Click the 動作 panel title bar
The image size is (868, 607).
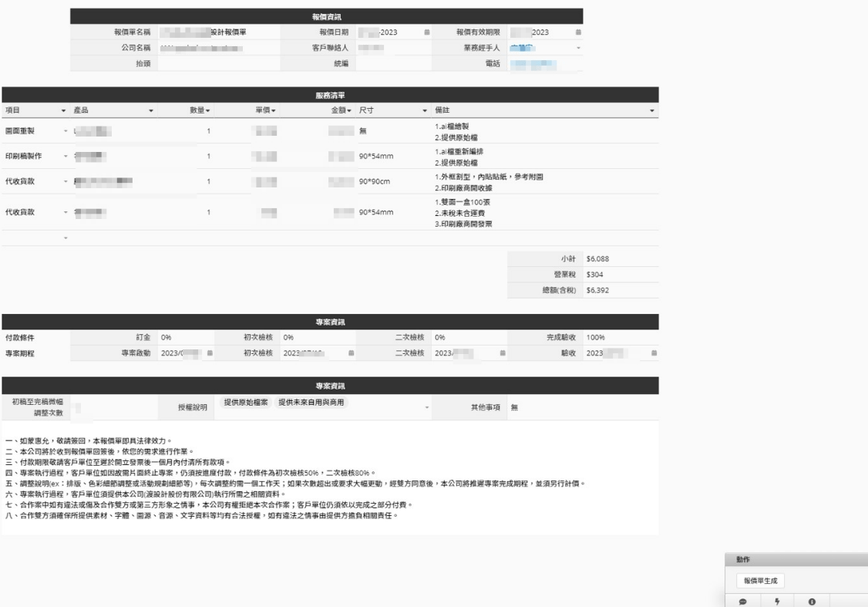click(796, 559)
